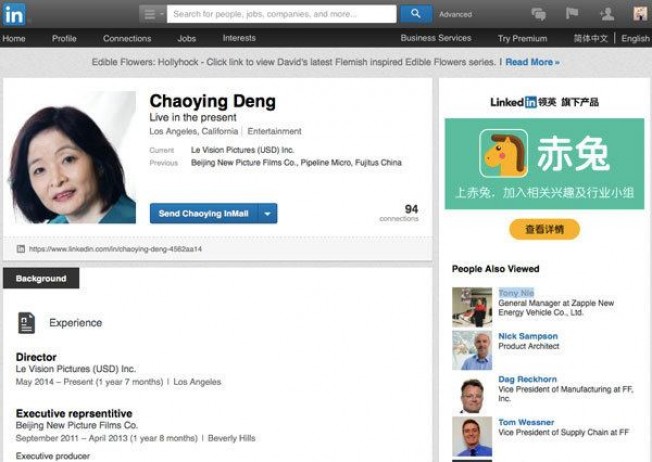
Task: Select the Background section tab
Action: pyautogui.click(x=41, y=279)
